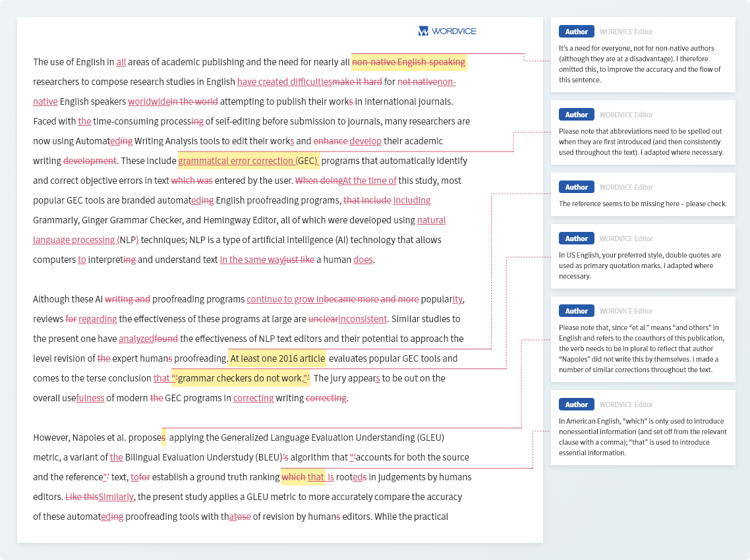Click the Wordvice wordmark at page top
This screenshot has width=750, height=560.
[453, 31]
